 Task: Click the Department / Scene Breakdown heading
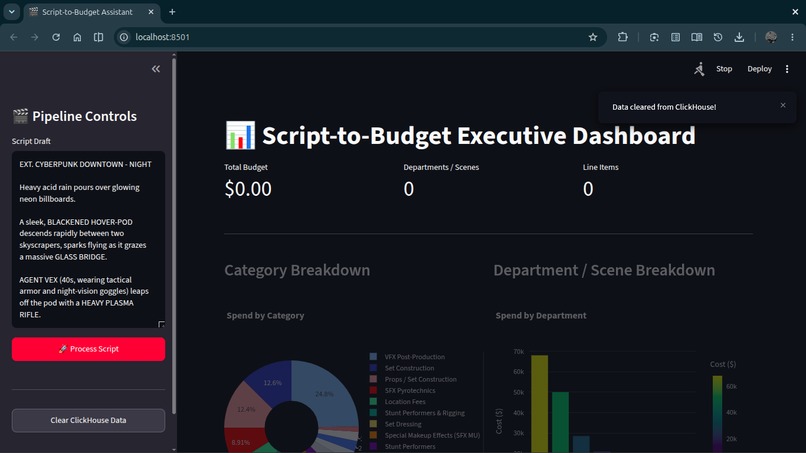604,270
